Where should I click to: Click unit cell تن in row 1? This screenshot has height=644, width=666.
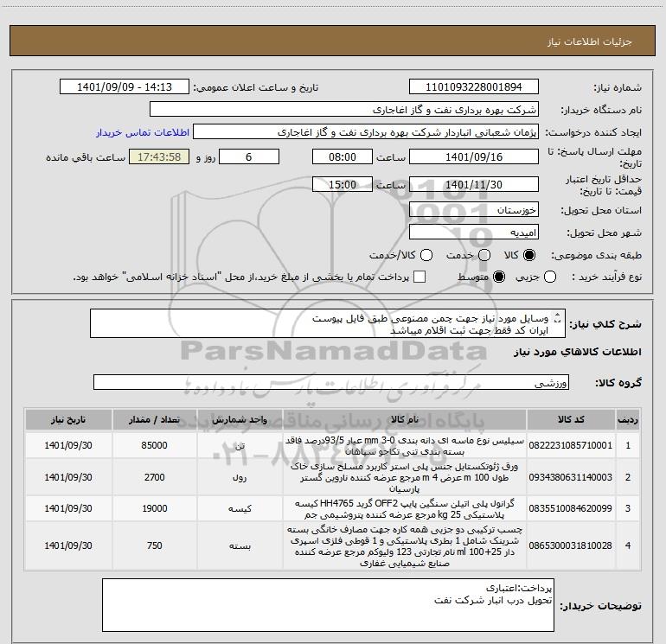[x=240, y=445]
